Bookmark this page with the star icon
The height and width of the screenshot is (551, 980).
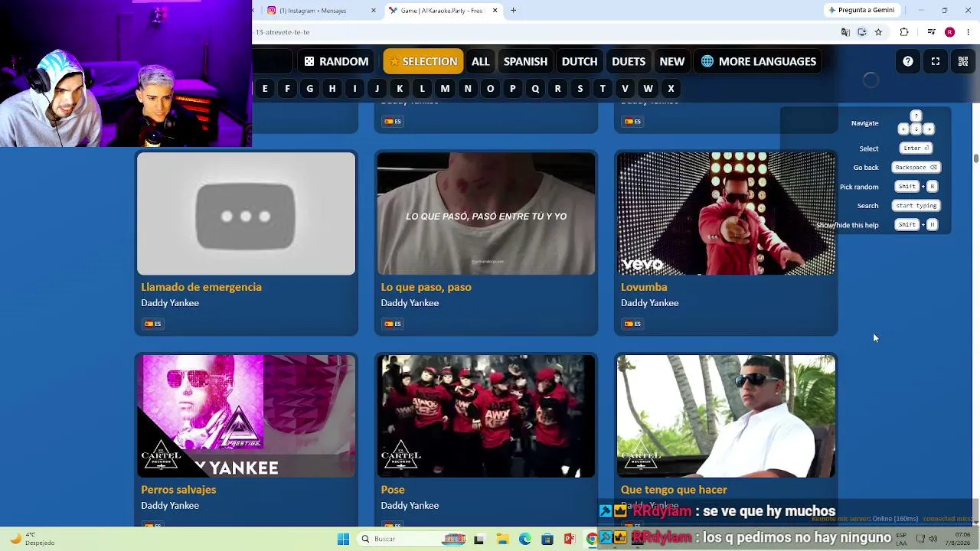point(878,32)
